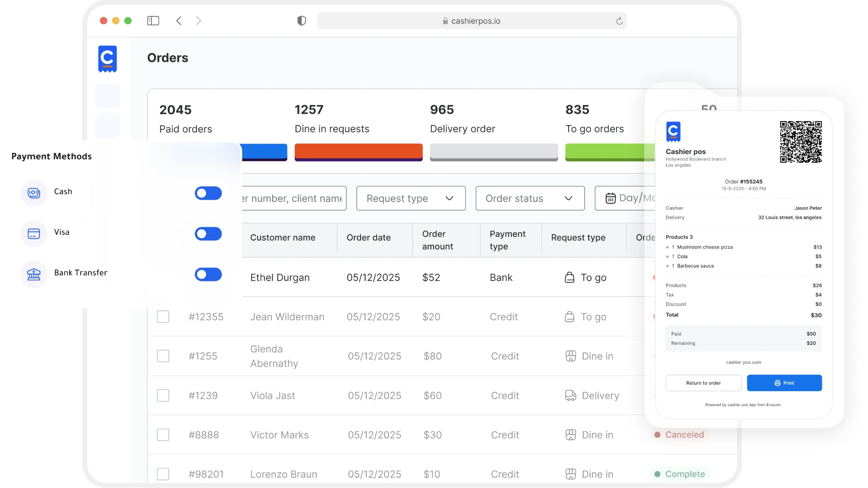
Task: Open the Order status dropdown
Action: [x=530, y=198]
